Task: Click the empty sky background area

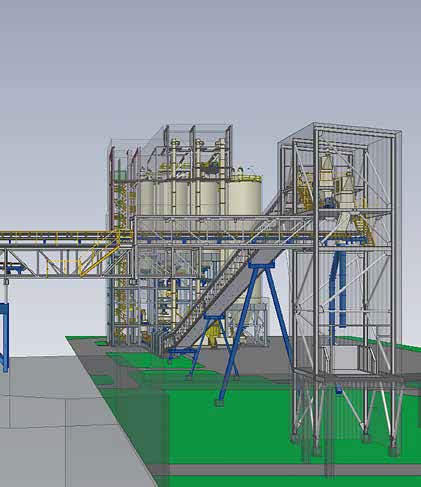Action: pyautogui.click(x=210, y=60)
